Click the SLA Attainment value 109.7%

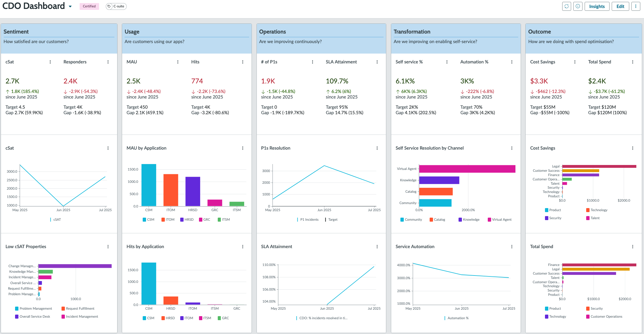(337, 81)
